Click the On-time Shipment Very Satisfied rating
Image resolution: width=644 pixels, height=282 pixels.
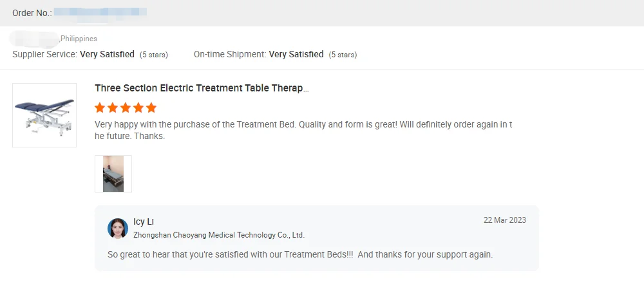click(x=296, y=55)
